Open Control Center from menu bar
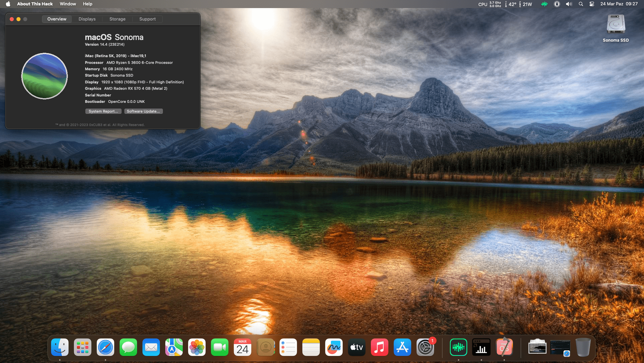Viewport: 644px width, 363px height. coord(592,4)
